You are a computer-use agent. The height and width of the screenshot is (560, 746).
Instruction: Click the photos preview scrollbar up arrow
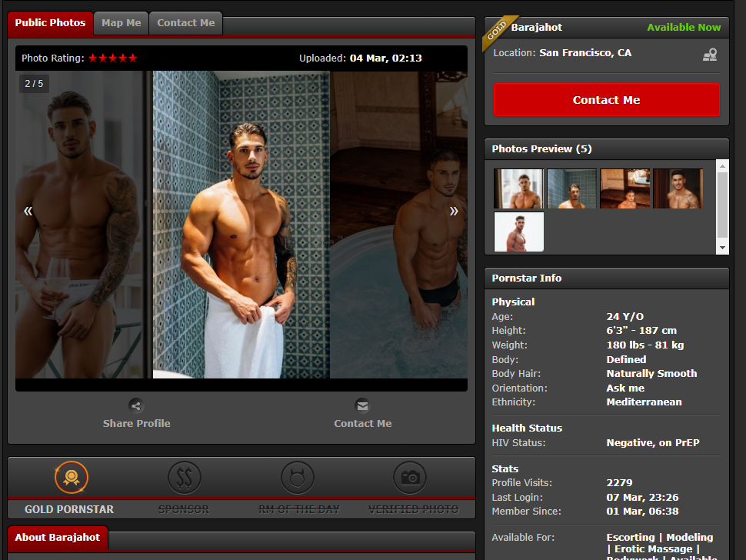(723, 166)
